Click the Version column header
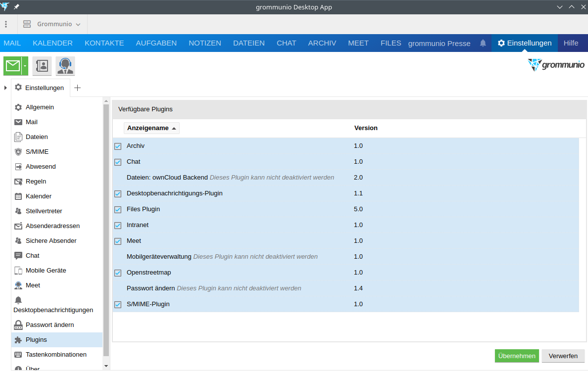This screenshot has height=371, width=588. [x=366, y=128]
